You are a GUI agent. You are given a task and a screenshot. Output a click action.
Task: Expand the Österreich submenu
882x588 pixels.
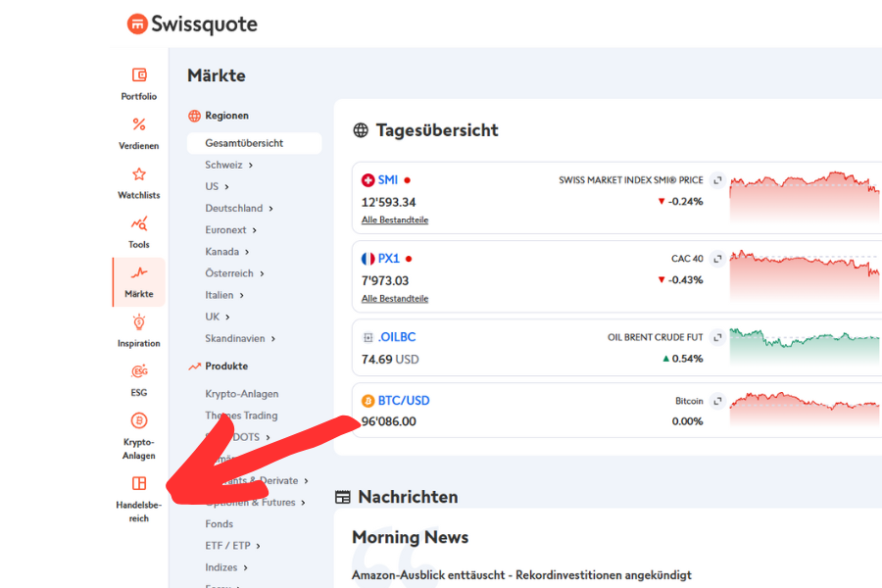pyautogui.click(x=262, y=273)
